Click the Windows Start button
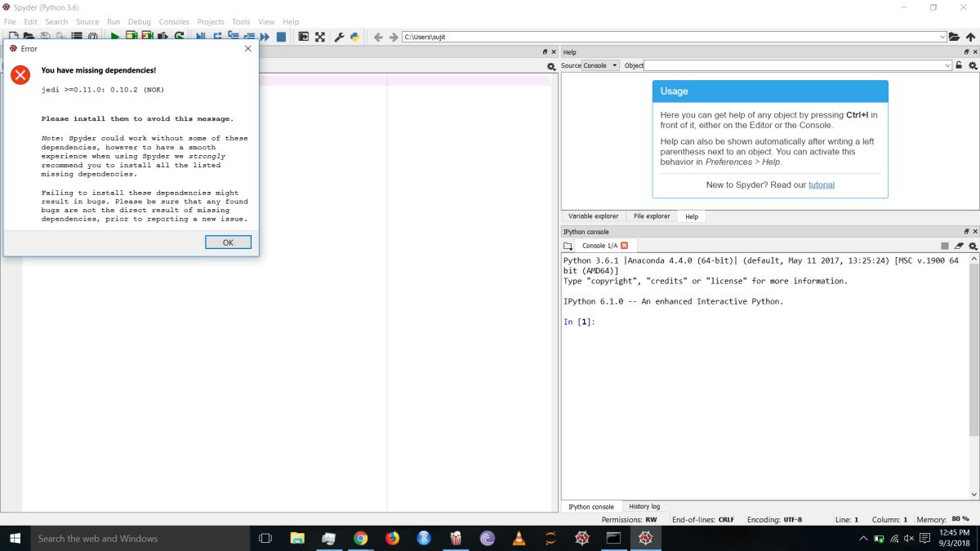The width and height of the screenshot is (980, 551). 15,538
